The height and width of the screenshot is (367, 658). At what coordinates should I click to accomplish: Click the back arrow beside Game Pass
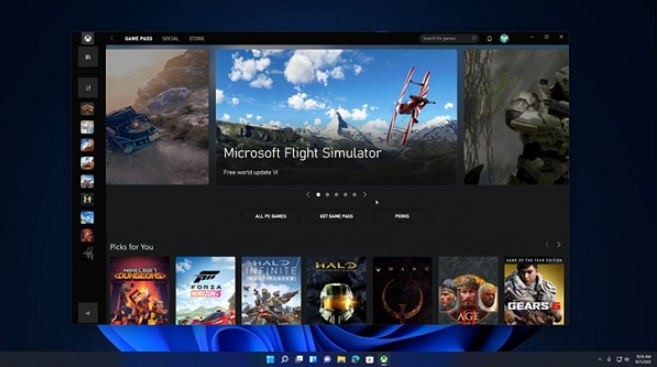pos(112,39)
